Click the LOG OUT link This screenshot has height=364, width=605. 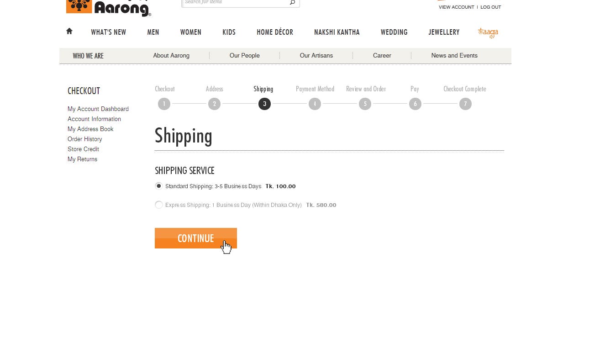[x=490, y=7]
